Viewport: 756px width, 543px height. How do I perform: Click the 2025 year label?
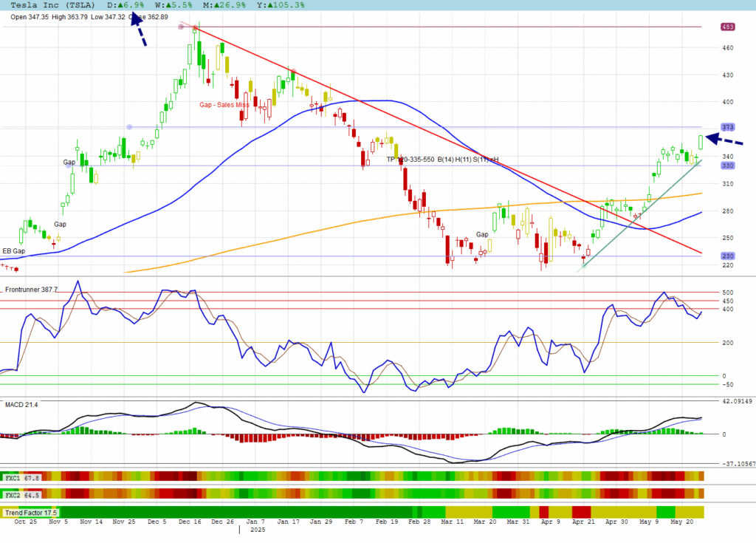pyautogui.click(x=258, y=530)
